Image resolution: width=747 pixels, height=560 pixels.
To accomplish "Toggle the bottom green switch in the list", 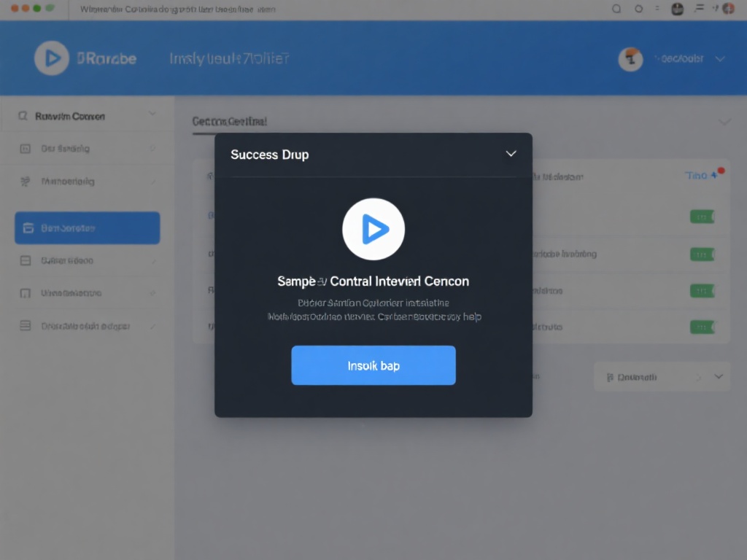I will coord(702,327).
